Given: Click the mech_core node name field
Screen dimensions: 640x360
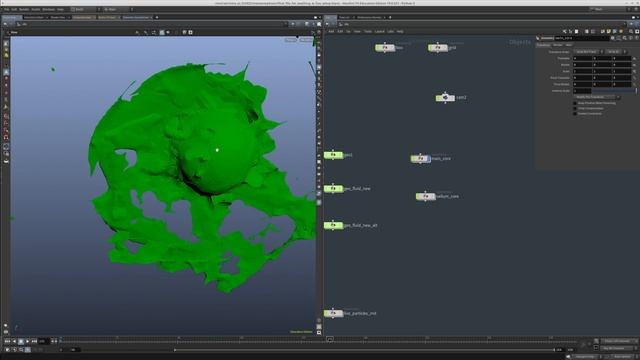Looking at the screenshot, I should pos(581,38).
